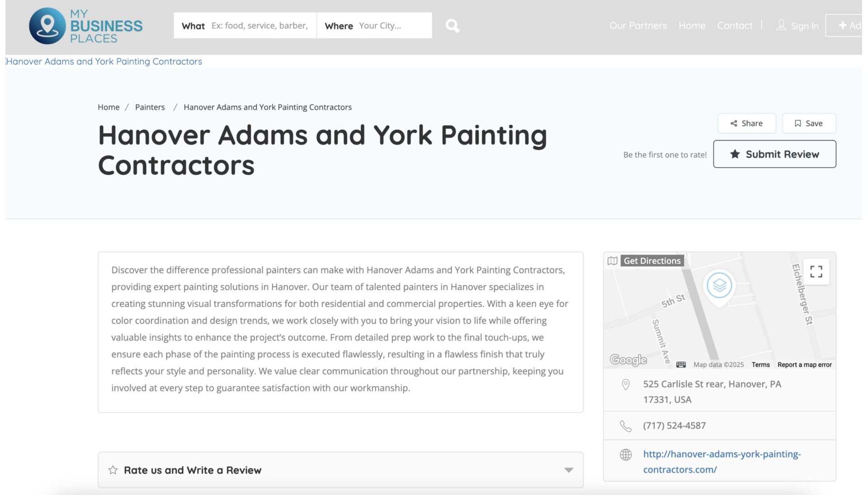Click the keyboard shortcuts icon on map
This screenshot has height=495, width=868.
pyautogui.click(x=681, y=365)
